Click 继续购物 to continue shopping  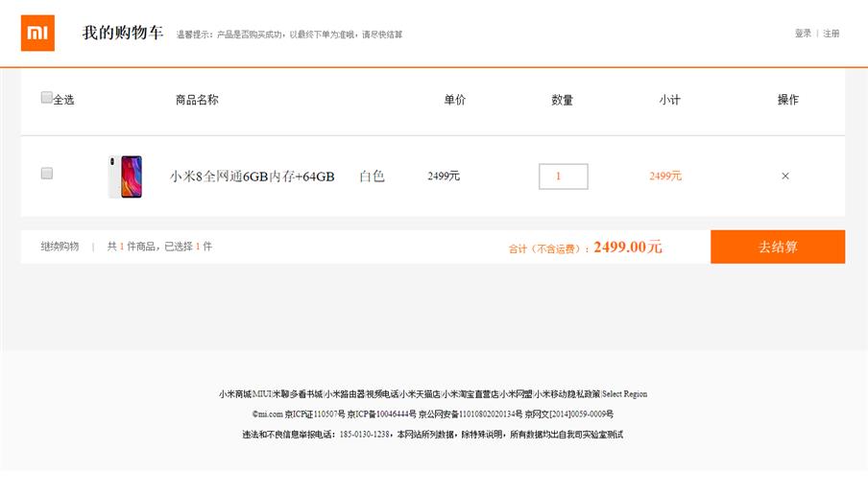pos(60,246)
